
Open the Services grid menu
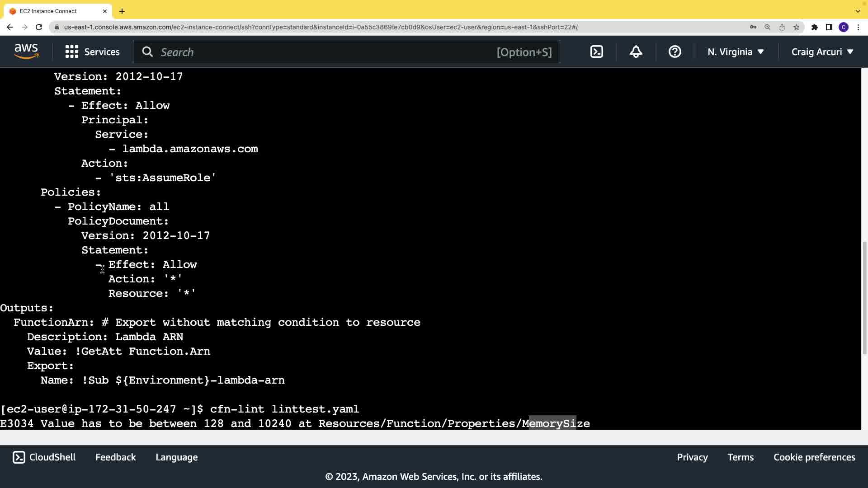[x=92, y=52]
